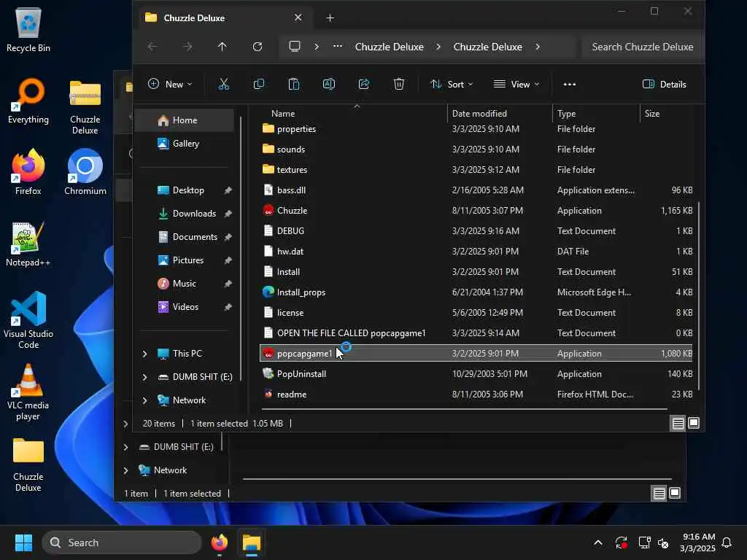Select the Visual Studio Code desktop shortcut

tap(28, 320)
